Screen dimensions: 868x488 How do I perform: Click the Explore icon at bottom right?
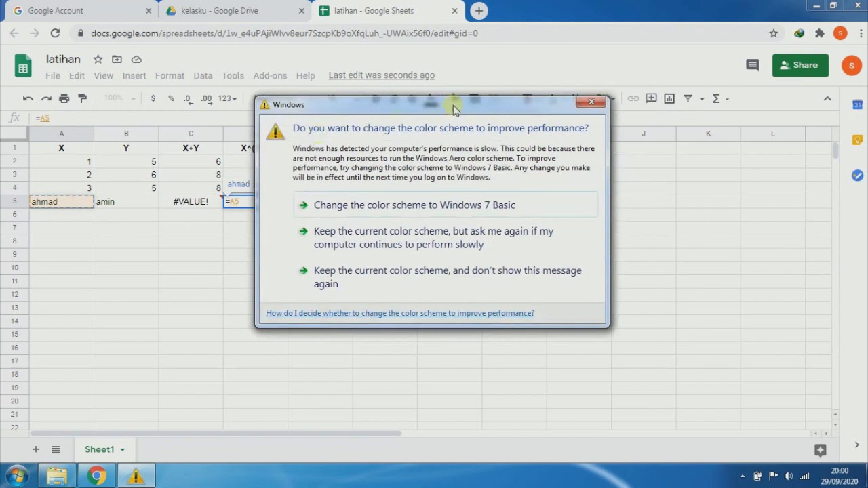coord(820,449)
